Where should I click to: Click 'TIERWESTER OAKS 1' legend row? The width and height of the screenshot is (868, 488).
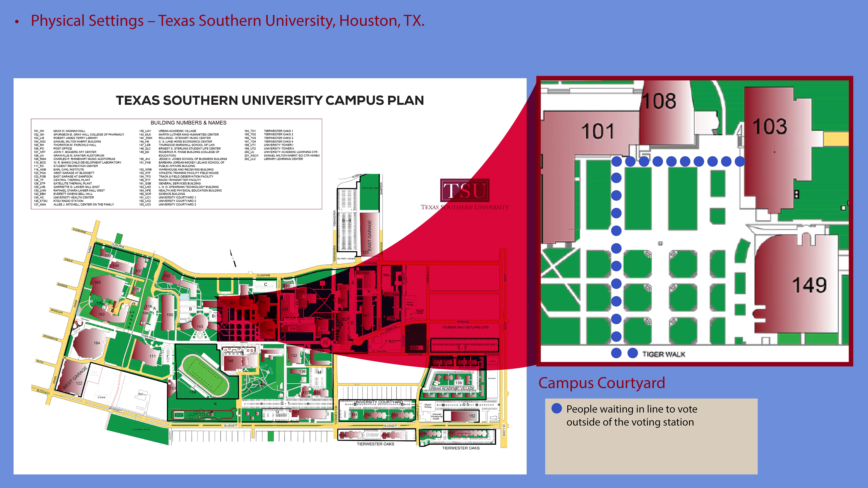tap(269, 131)
